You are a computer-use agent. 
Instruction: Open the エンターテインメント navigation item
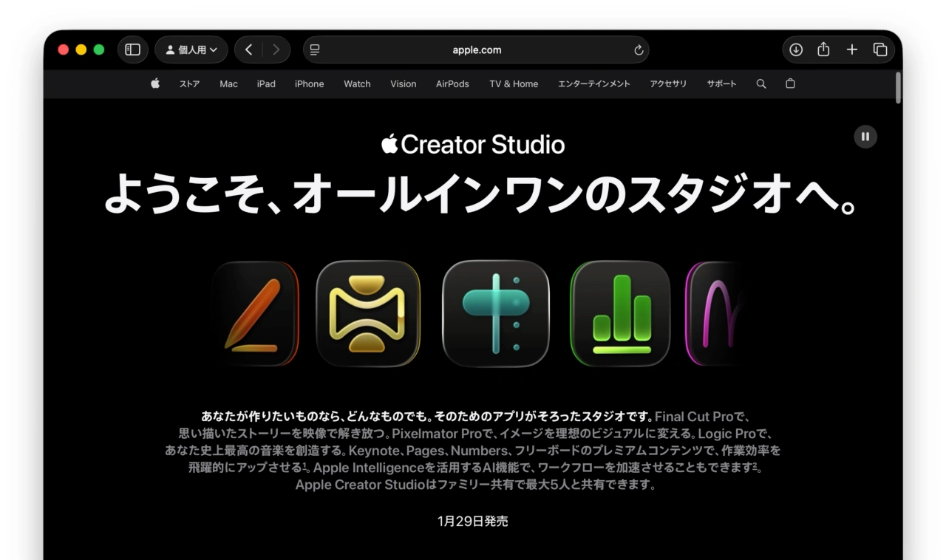click(595, 83)
